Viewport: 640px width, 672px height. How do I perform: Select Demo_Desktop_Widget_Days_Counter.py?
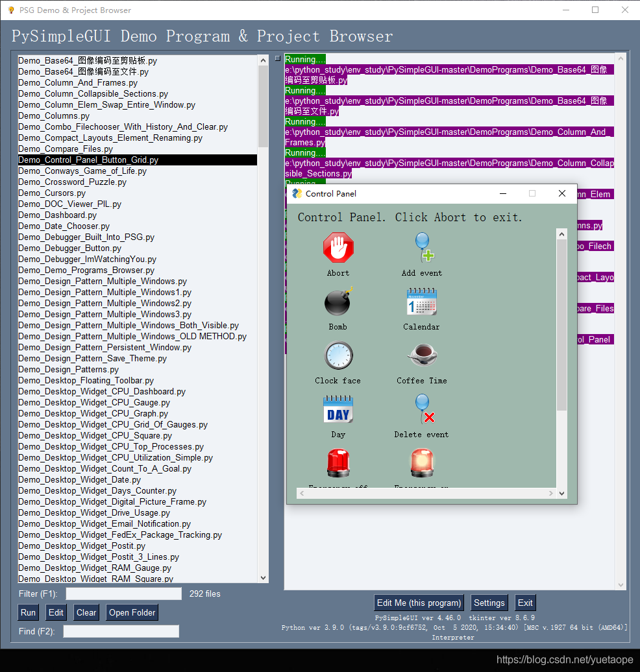[x=137, y=491]
